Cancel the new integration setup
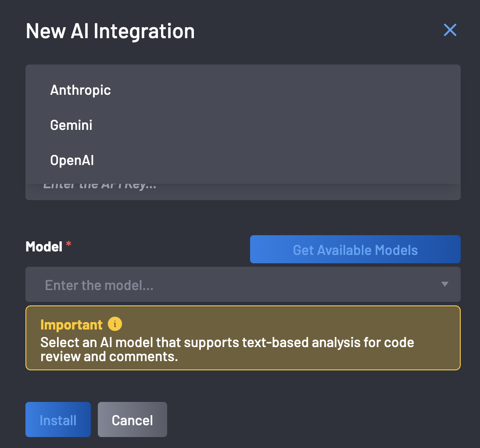The image size is (480, 448). [x=132, y=420]
